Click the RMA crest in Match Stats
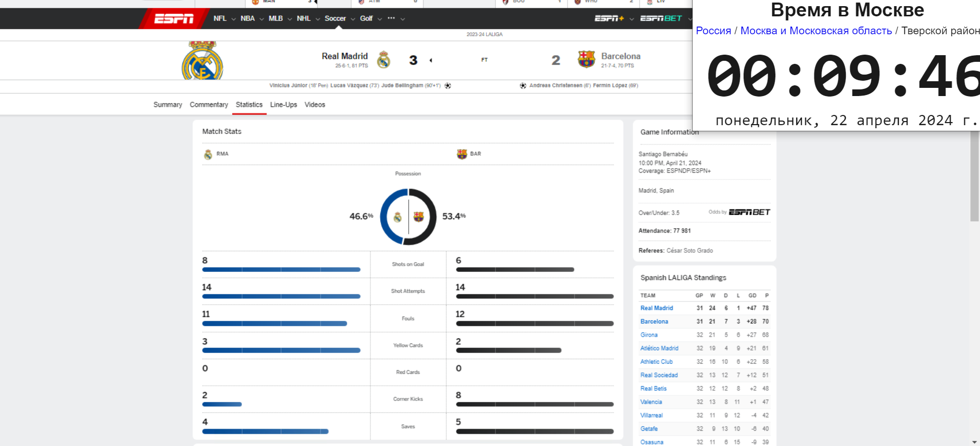The image size is (980, 446). pos(208,154)
